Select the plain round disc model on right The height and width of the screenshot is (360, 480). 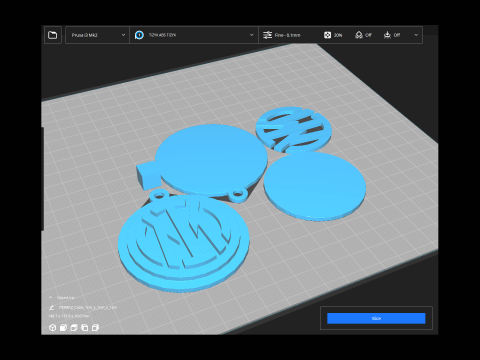pos(314,185)
